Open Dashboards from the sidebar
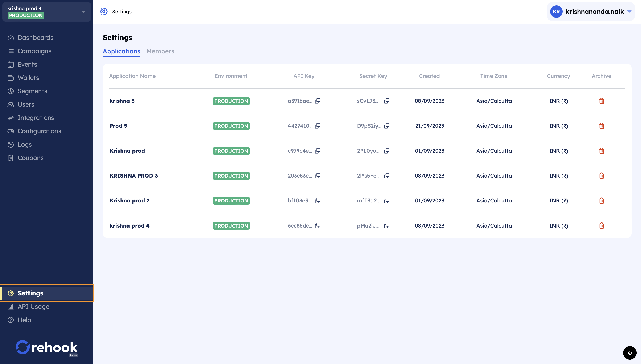Screen dimensions: 641x364 coord(36,38)
